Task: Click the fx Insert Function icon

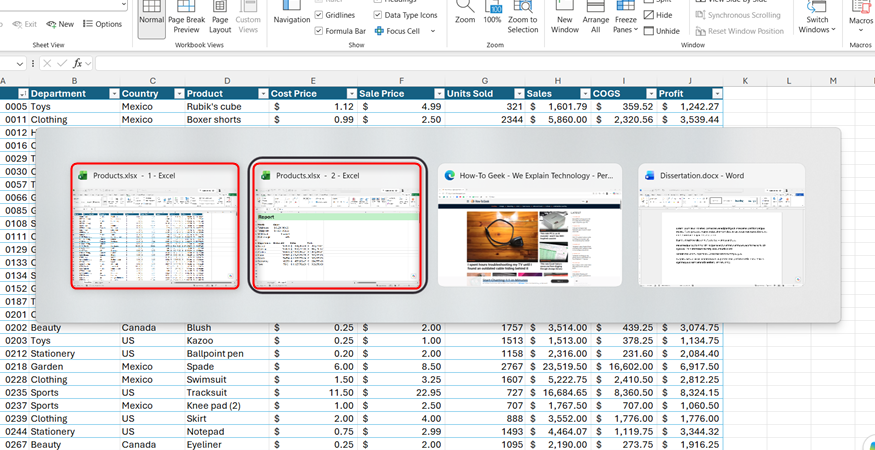Action: click(x=78, y=64)
